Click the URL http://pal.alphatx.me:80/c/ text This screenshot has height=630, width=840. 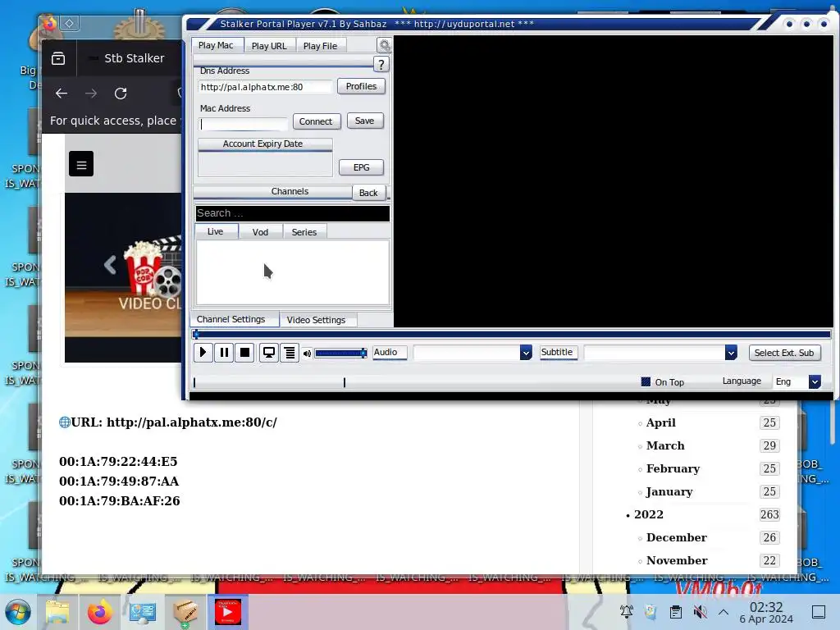click(191, 422)
